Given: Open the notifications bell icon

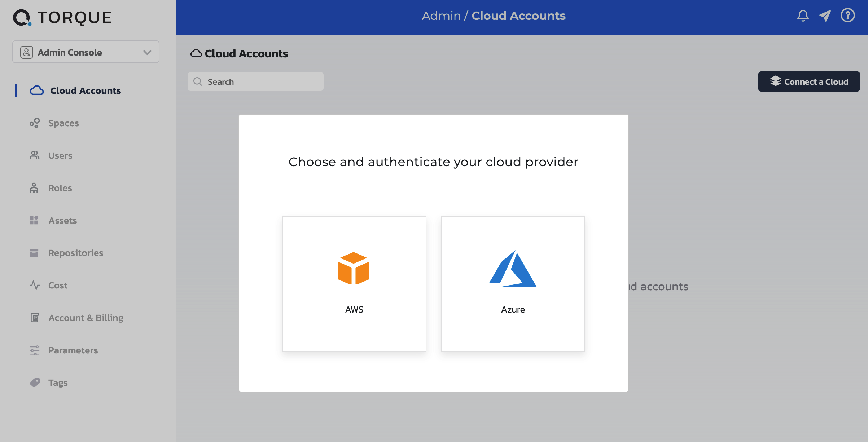Looking at the screenshot, I should click(803, 16).
